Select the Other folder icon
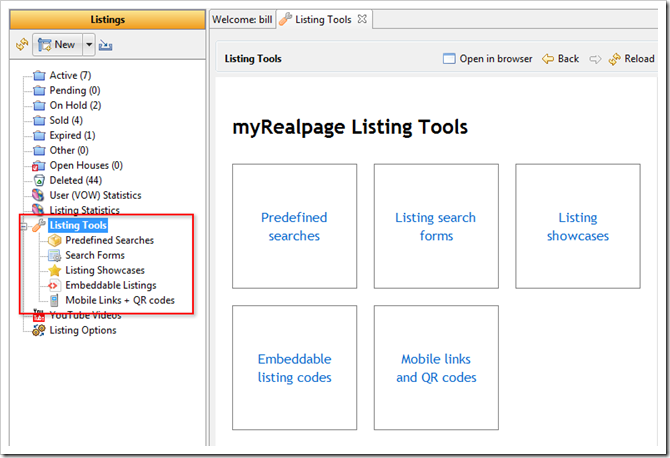Image resolution: width=670 pixels, height=458 pixels. (39, 150)
